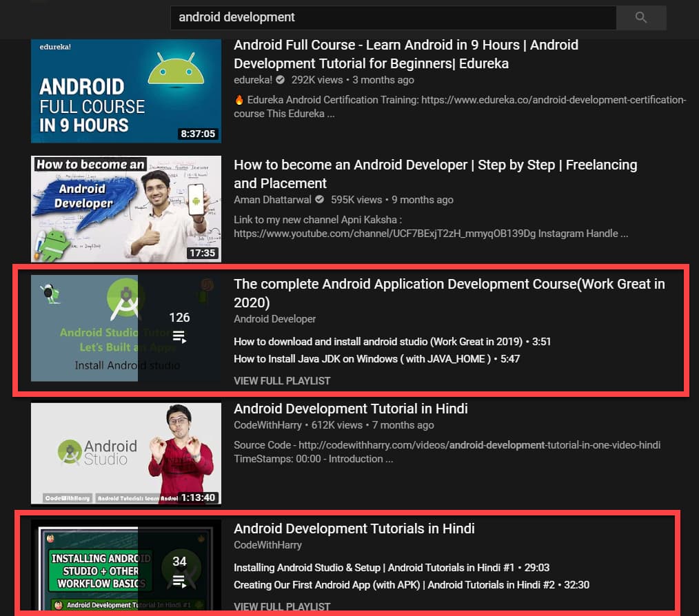
Task: Visit the Android Developer channel name
Action: point(274,319)
